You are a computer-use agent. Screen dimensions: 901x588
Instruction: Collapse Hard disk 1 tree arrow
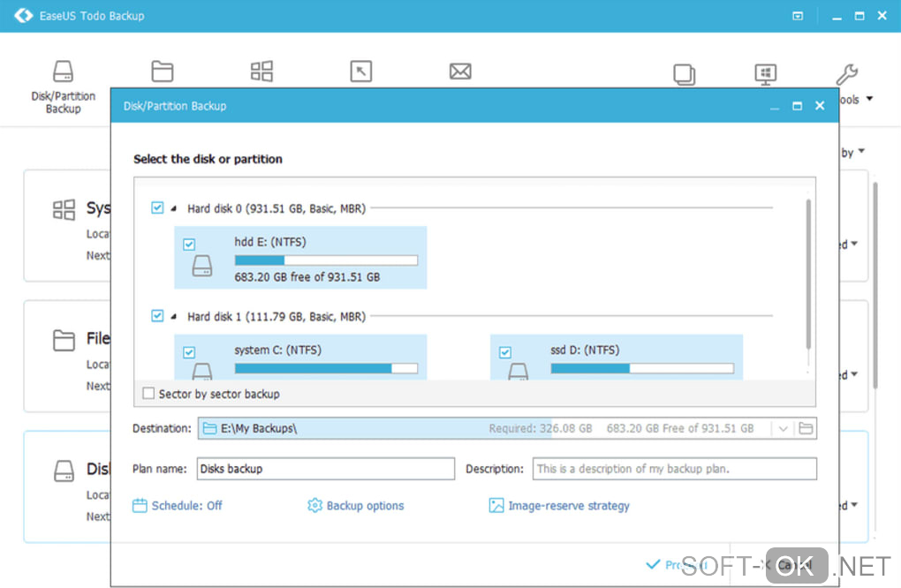pyautogui.click(x=173, y=316)
